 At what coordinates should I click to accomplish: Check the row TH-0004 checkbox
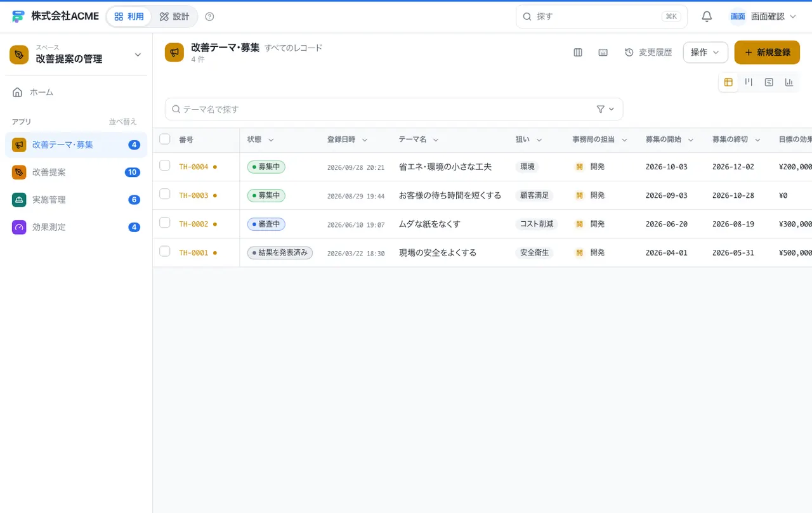(165, 166)
